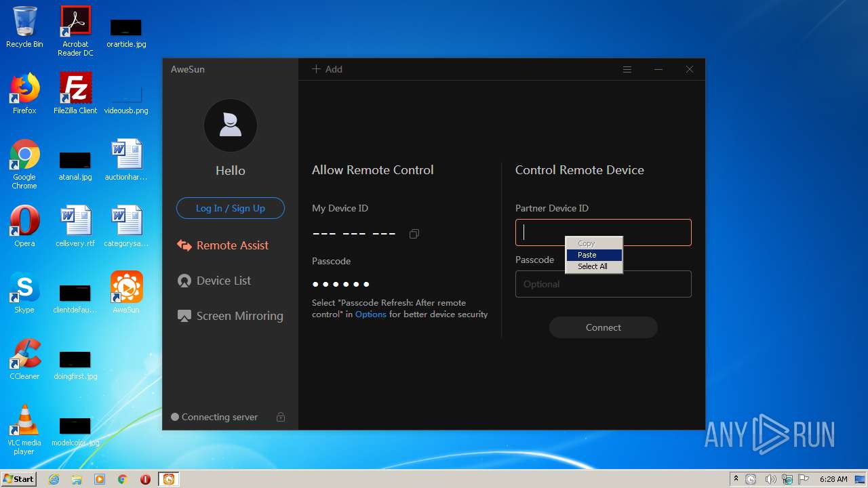Focus the Partner Device ID field
The width and height of the screenshot is (868, 488).
[x=604, y=232]
